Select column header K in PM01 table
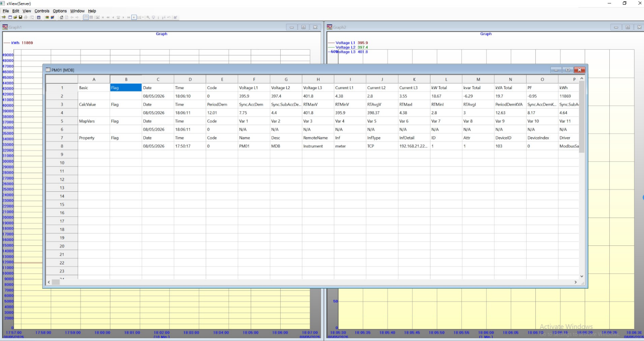644x341 pixels. pyautogui.click(x=414, y=79)
